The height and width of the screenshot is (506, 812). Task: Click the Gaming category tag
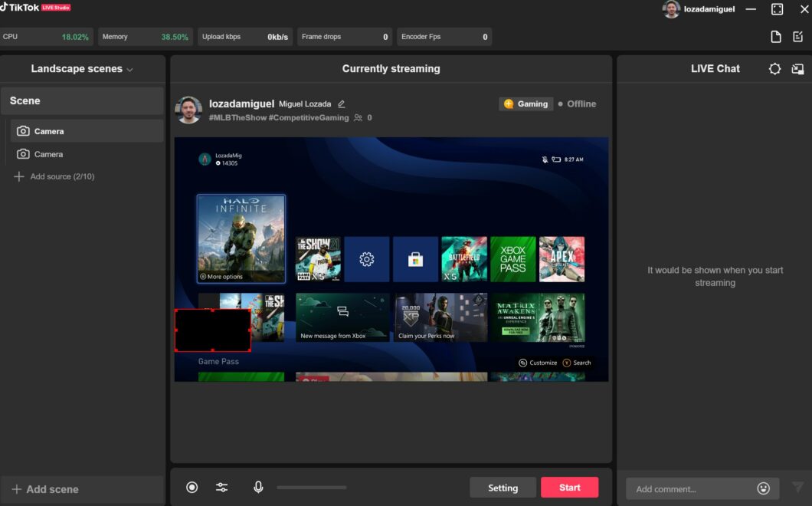pyautogui.click(x=526, y=103)
